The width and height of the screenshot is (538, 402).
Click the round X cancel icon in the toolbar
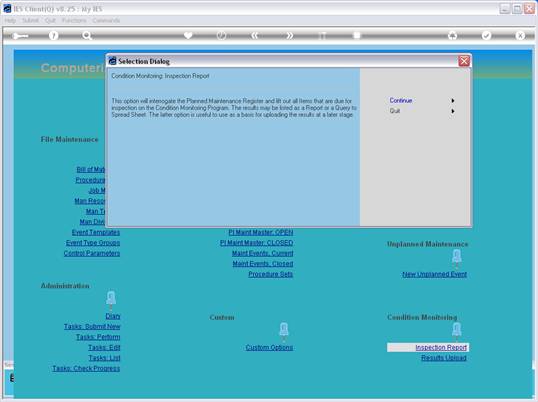click(520, 35)
